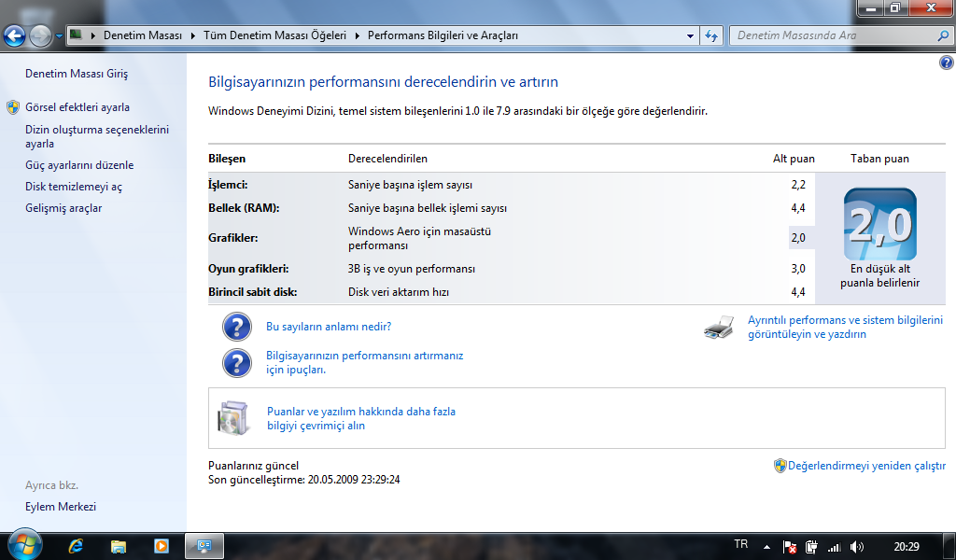
Task: Click the address bar refresh button
Action: pos(710,36)
